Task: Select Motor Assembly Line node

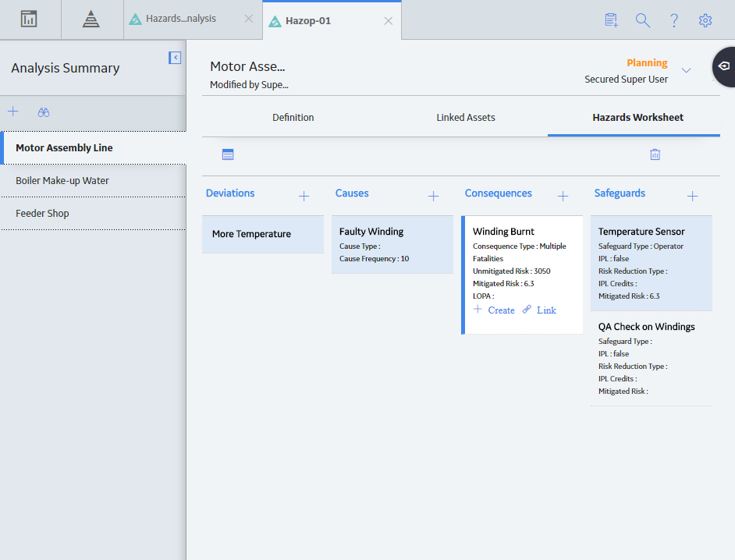Action: point(94,148)
